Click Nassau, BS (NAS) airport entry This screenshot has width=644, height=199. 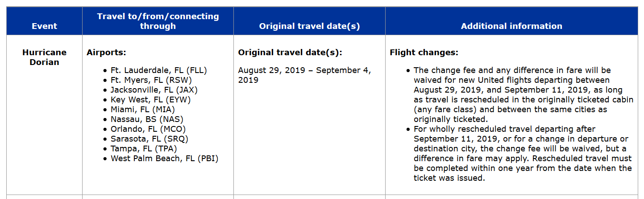point(147,119)
